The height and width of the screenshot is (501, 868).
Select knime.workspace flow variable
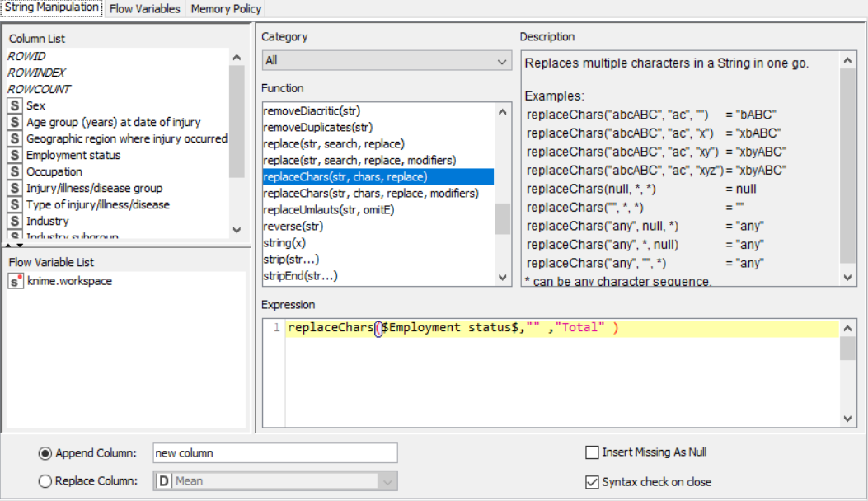click(x=70, y=281)
